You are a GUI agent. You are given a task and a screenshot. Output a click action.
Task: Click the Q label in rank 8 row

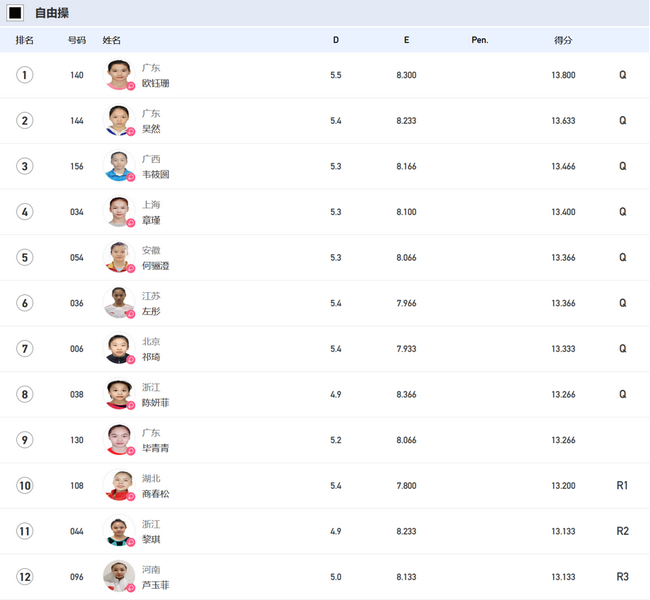[x=623, y=394]
